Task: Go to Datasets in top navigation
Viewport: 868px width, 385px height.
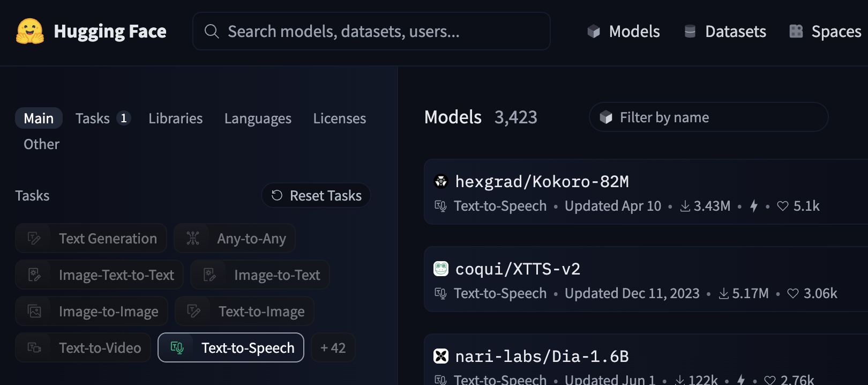Action: 725,32
